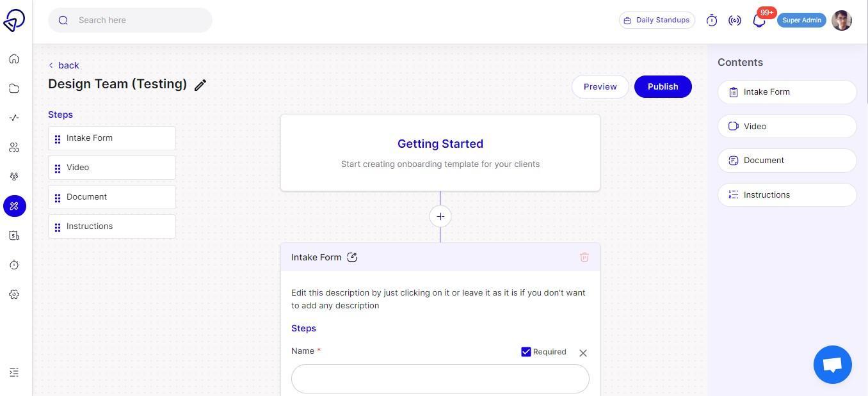This screenshot has width=868, height=396.
Task: Open the team members icon in the sidebar
Action: pos(14,147)
